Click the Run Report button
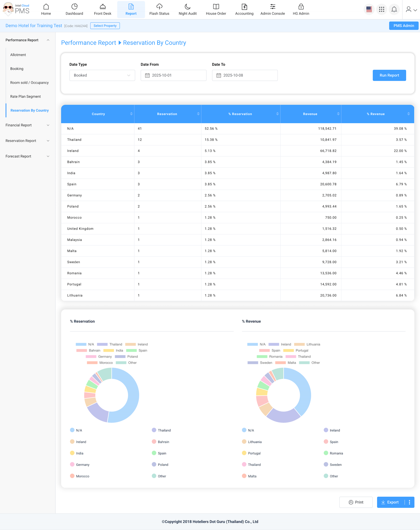The image size is (420, 530). click(x=389, y=75)
